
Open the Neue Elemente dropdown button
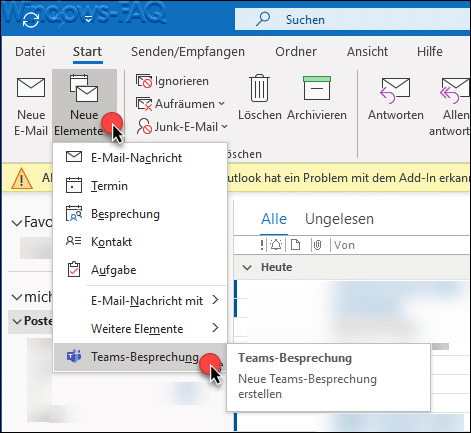pos(84,105)
